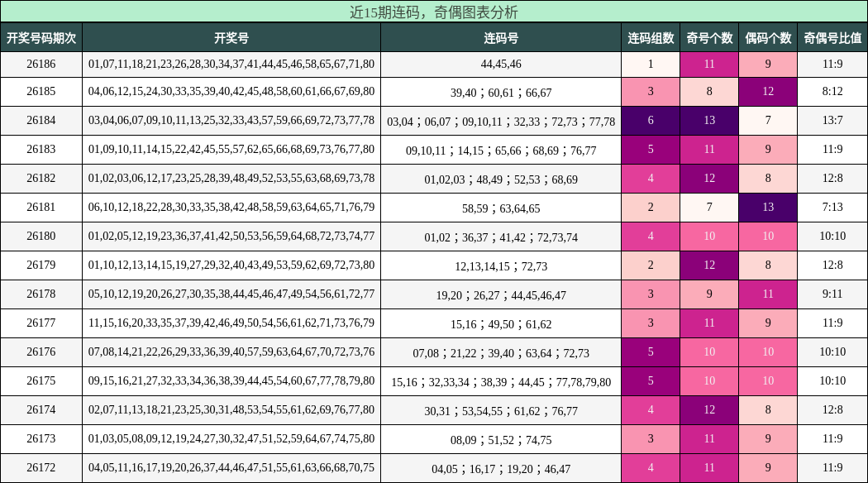Click the consecutive numbers cell 44,45,46

click(x=501, y=64)
